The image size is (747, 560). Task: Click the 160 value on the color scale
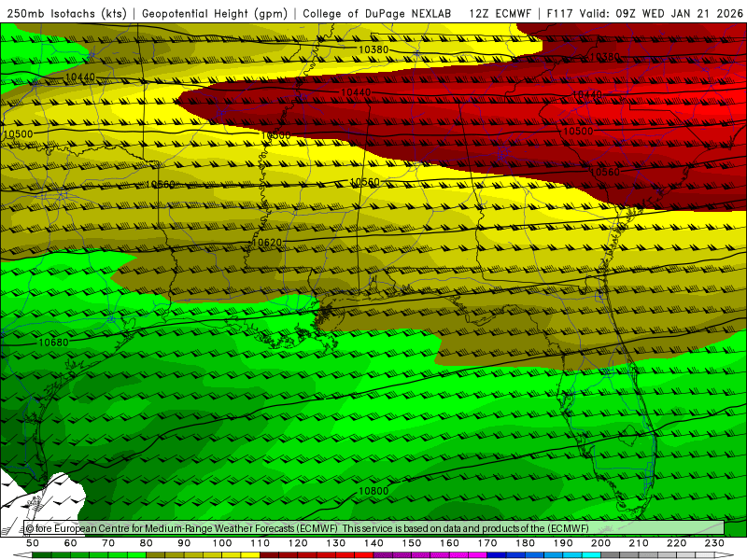click(x=449, y=543)
